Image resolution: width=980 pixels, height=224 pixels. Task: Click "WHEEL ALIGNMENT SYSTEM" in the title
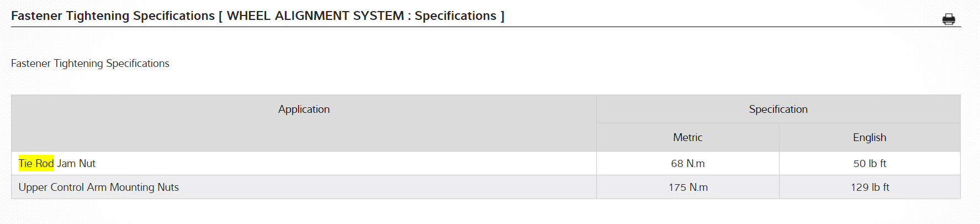pyautogui.click(x=315, y=16)
